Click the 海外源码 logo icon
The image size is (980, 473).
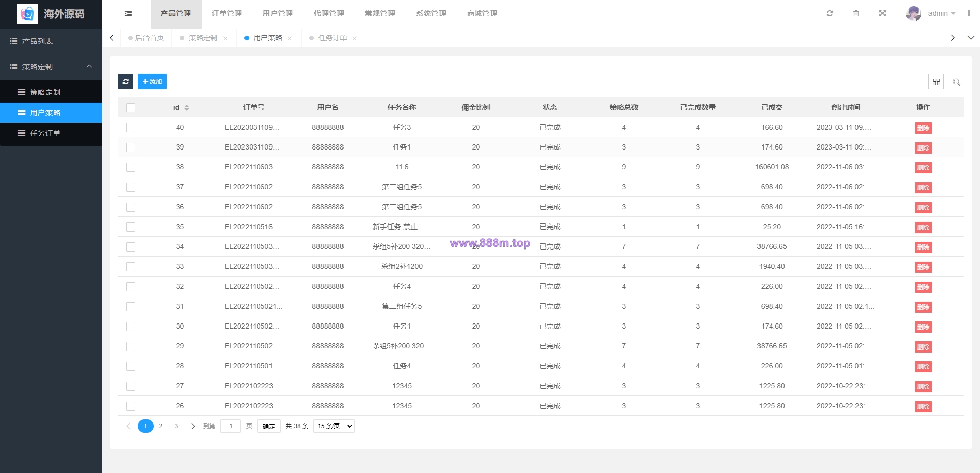pyautogui.click(x=28, y=14)
